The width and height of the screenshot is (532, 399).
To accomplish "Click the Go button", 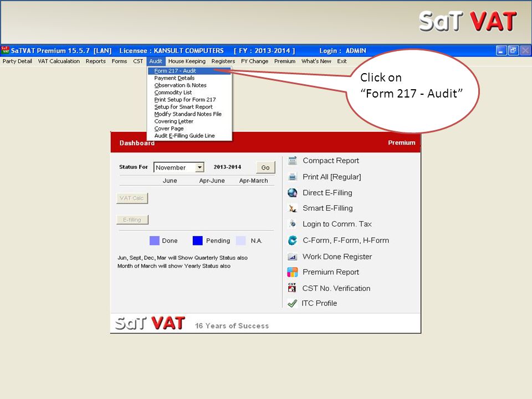I will [265, 167].
